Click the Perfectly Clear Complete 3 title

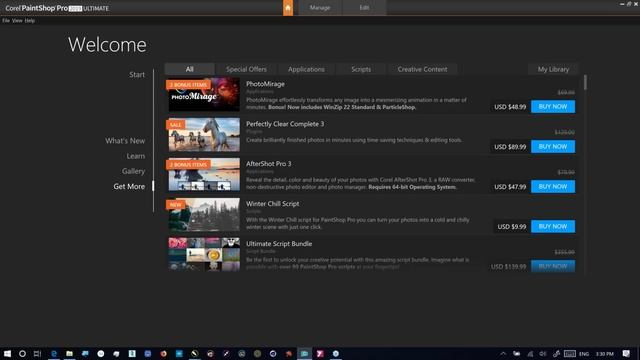point(285,124)
